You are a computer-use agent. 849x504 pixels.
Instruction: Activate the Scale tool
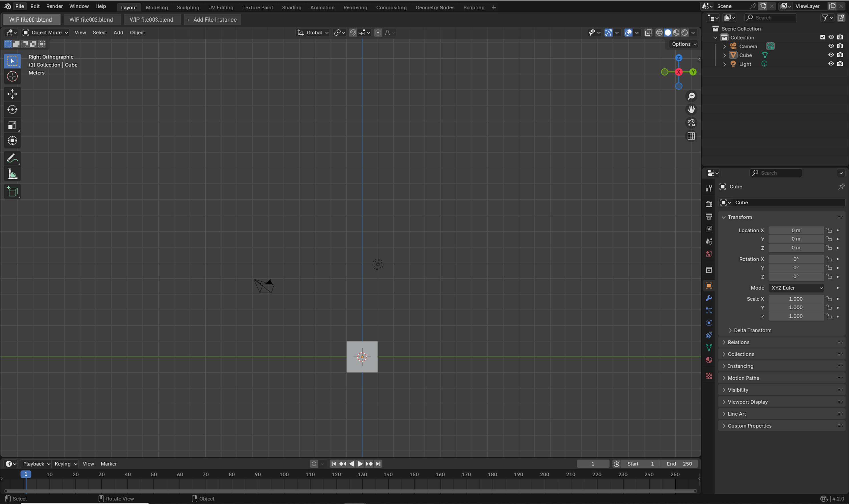coord(12,125)
